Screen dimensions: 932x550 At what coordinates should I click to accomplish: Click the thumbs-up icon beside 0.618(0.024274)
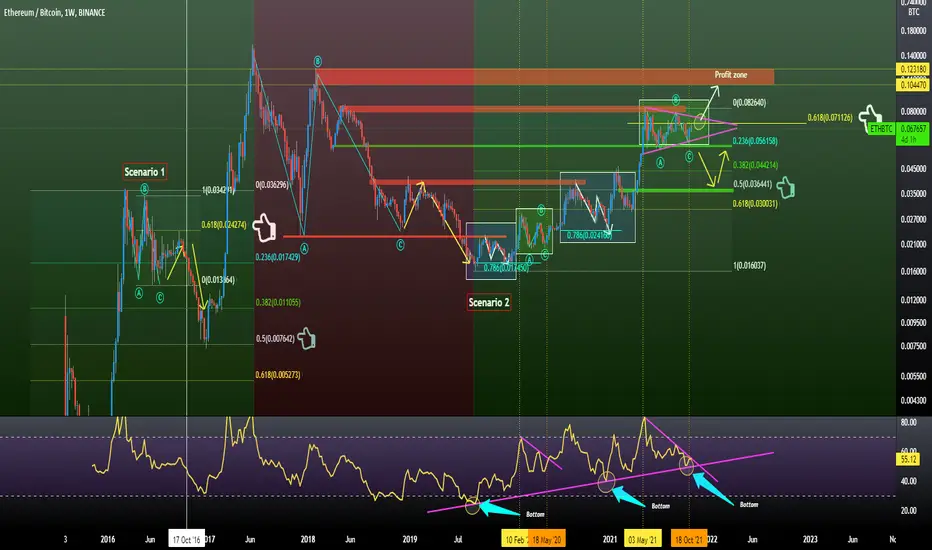pyautogui.click(x=265, y=227)
